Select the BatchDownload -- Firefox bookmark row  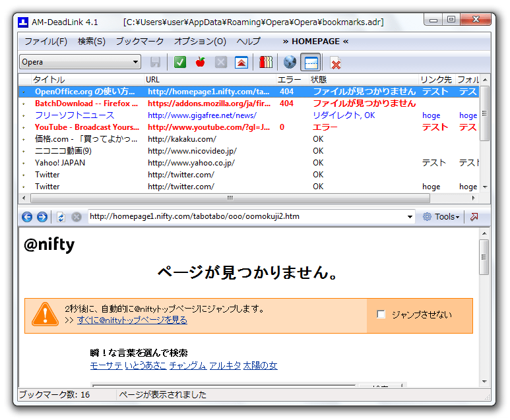point(249,104)
